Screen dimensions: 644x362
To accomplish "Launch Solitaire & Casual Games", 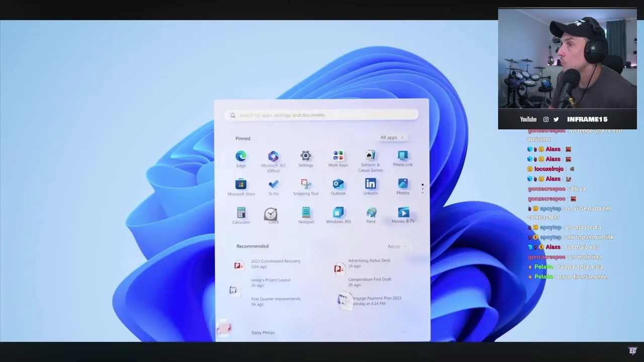I will click(x=370, y=161).
